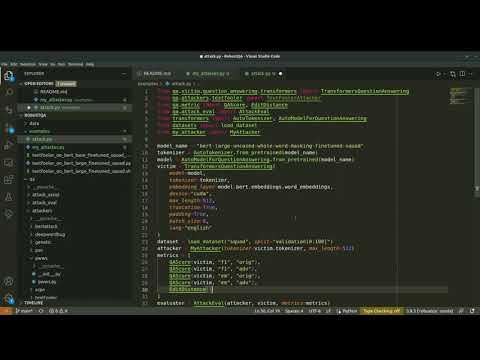Open the Extensions view in the activity bar

[x=9, y=179]
